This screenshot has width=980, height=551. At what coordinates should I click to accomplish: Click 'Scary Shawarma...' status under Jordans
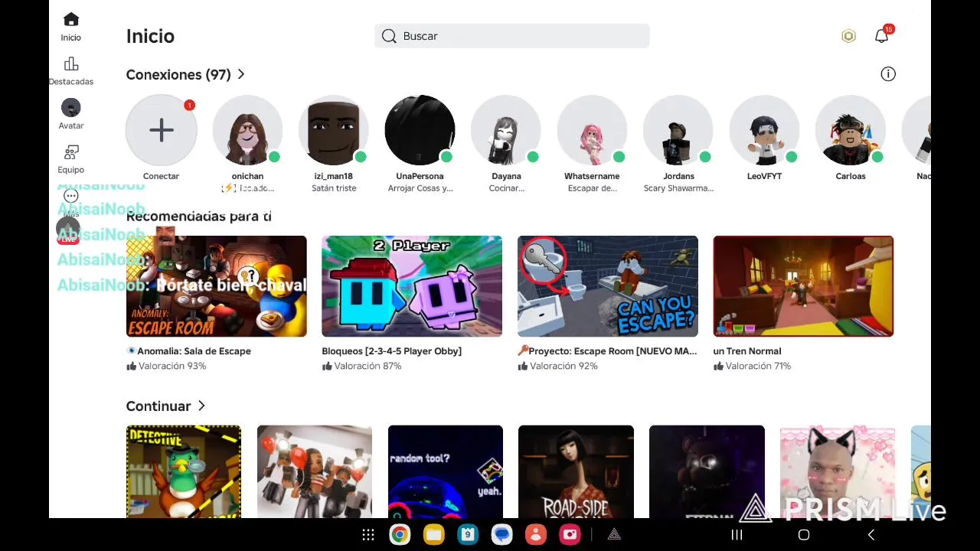coord(678,188)
